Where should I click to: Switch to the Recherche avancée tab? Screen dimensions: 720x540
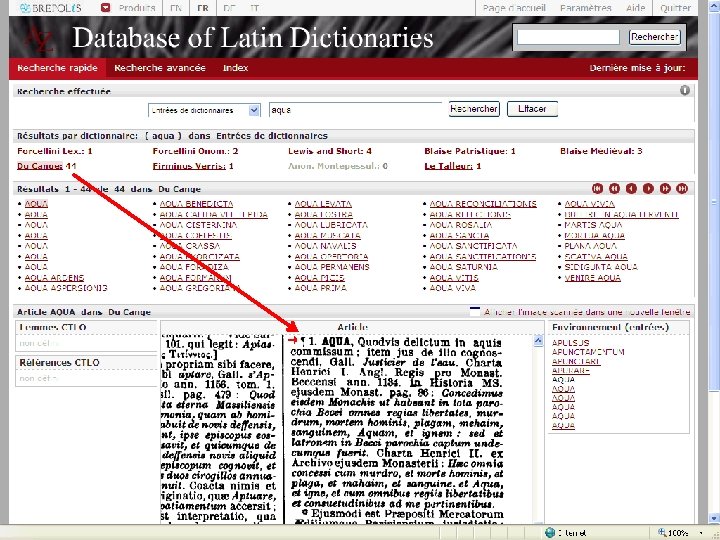click(x=160, y=68)
